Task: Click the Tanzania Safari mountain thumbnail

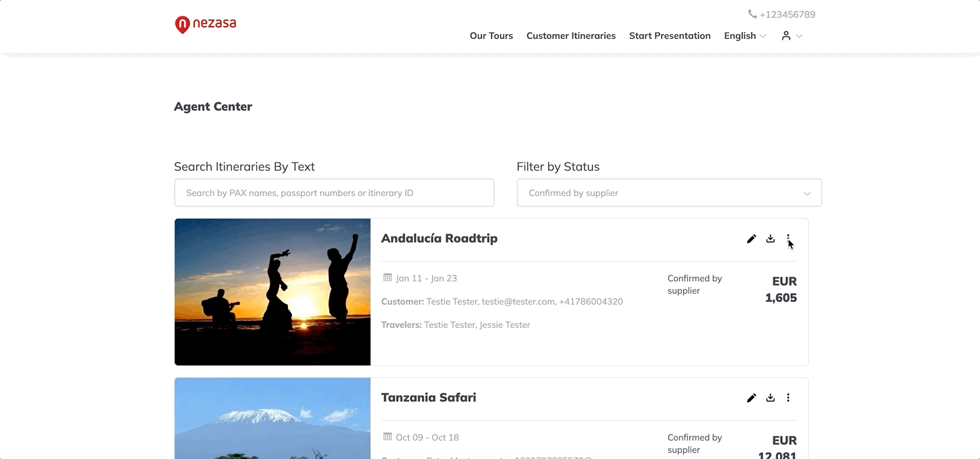Action: point(272,418)
